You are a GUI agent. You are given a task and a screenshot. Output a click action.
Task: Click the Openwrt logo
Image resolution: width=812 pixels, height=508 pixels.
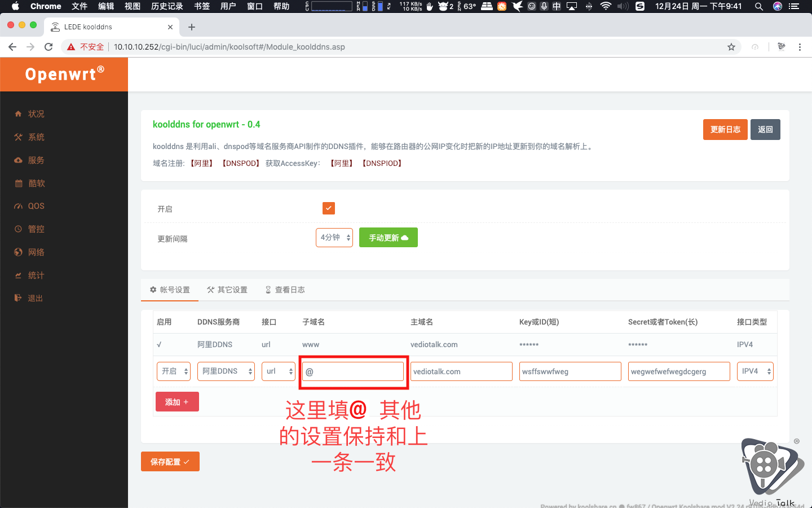click(x=64, y=74)
